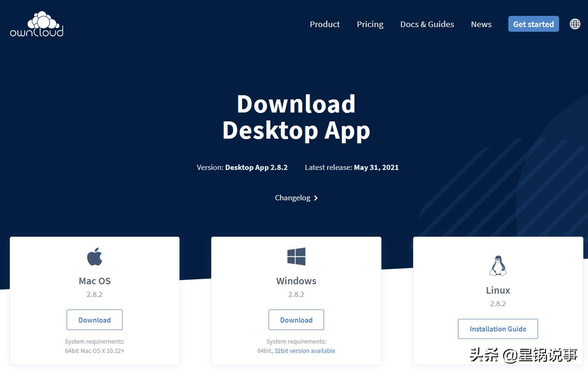Click the Desktop App 2.8.2 version text
This screenshot has height=373, width=588.
[256, 167]
